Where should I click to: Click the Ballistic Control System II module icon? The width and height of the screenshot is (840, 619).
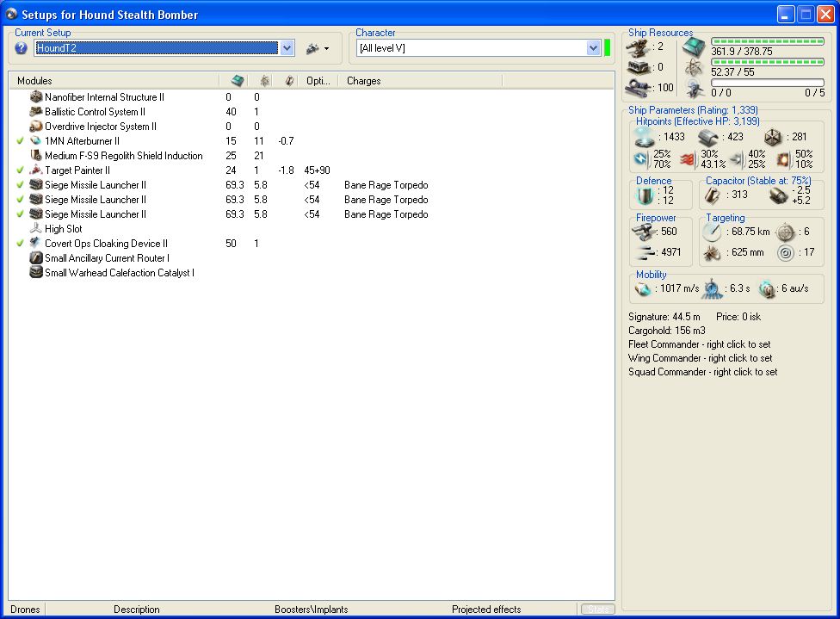pyautogui.click(x=36, y=111)
